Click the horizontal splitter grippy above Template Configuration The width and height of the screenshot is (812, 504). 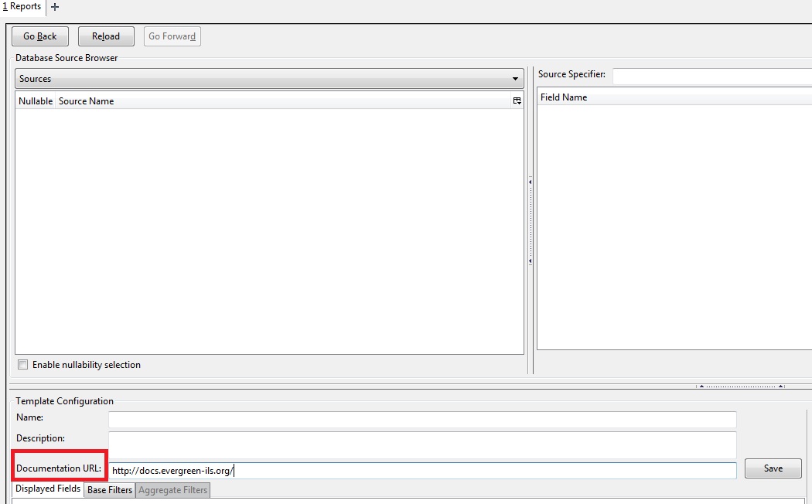[741, 386]
